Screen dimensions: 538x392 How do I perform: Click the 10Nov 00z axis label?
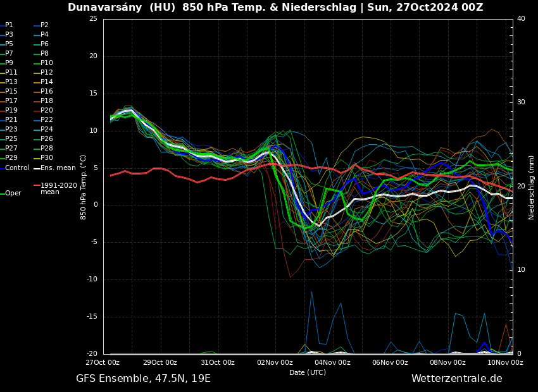pos(505,363)
